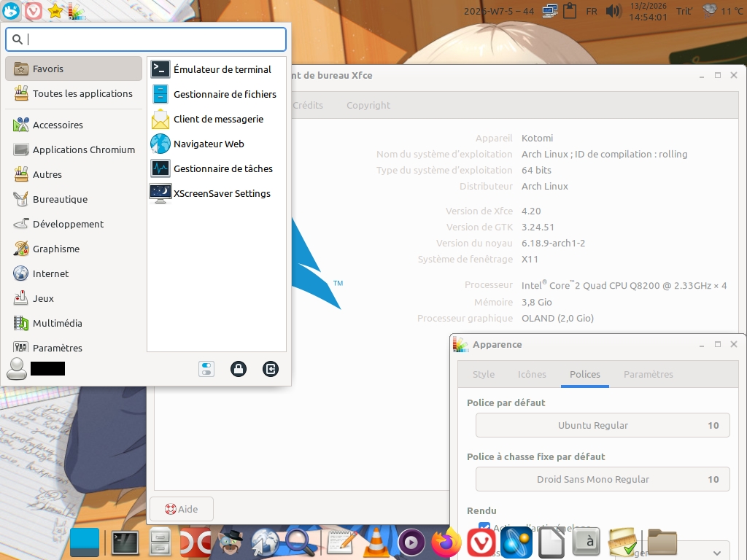Switch to the Icônes tab in Apparence
The image size is (747, 560).
pos(532,374)
